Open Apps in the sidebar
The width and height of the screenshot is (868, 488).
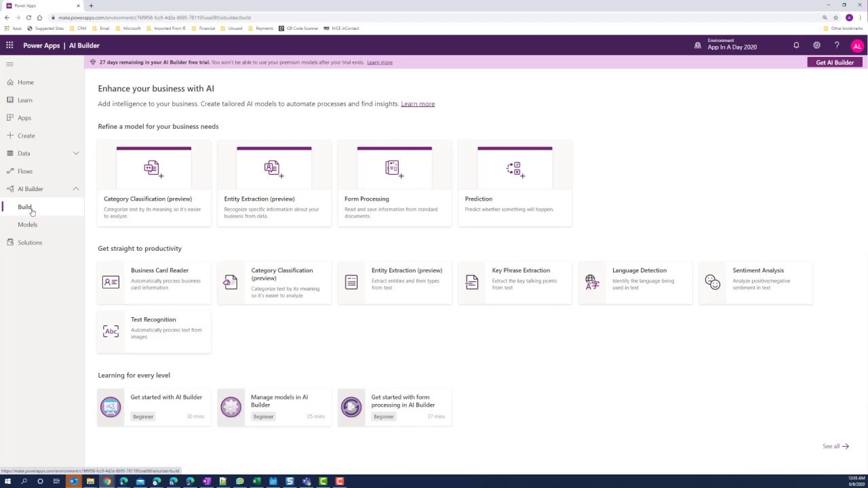point(24,117)
